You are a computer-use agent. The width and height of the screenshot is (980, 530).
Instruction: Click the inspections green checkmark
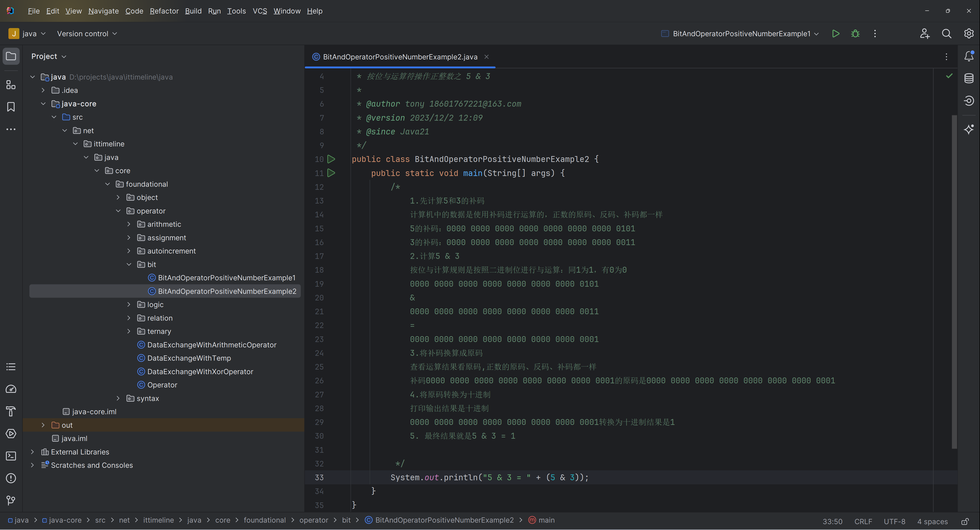coord(949,76)
